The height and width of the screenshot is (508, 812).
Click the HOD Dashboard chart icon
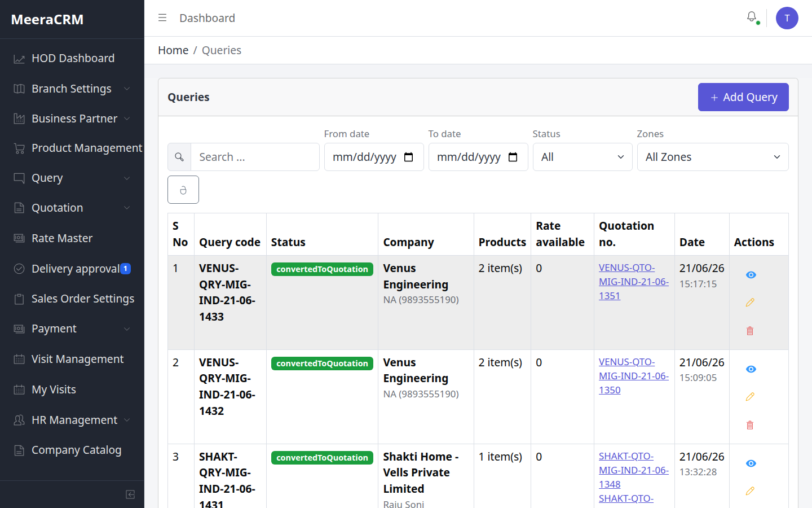pyautogui.click(x=19, y=59)
